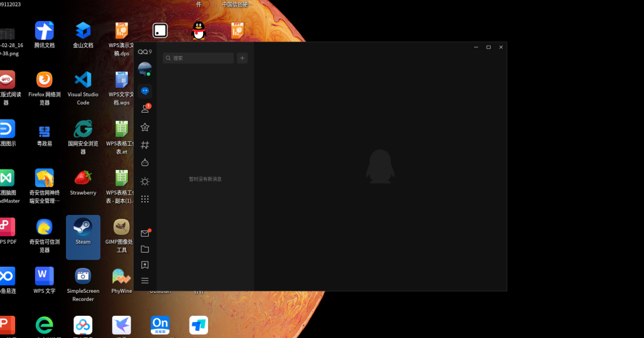This screenshot has height=338, width=644.
Task: Open the nine-dot apps grid in sidebar
Action: [x=145, y=199]
